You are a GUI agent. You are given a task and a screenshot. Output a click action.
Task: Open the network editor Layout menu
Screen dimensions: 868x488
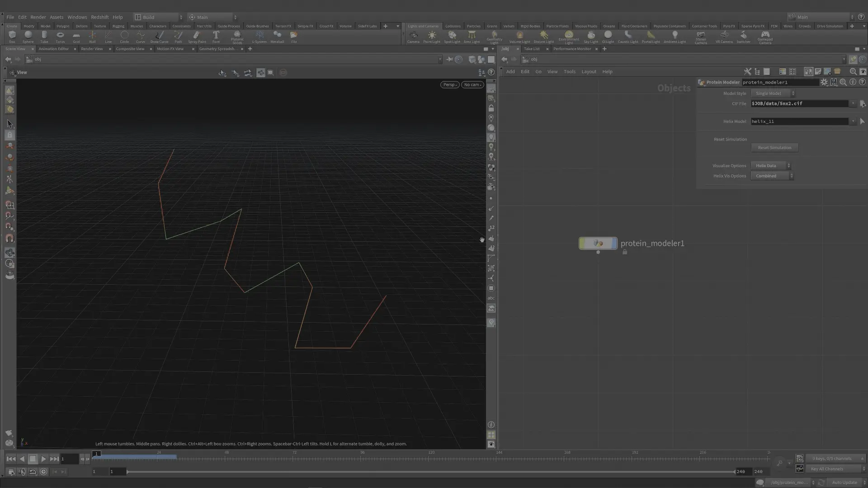[589, 71]
